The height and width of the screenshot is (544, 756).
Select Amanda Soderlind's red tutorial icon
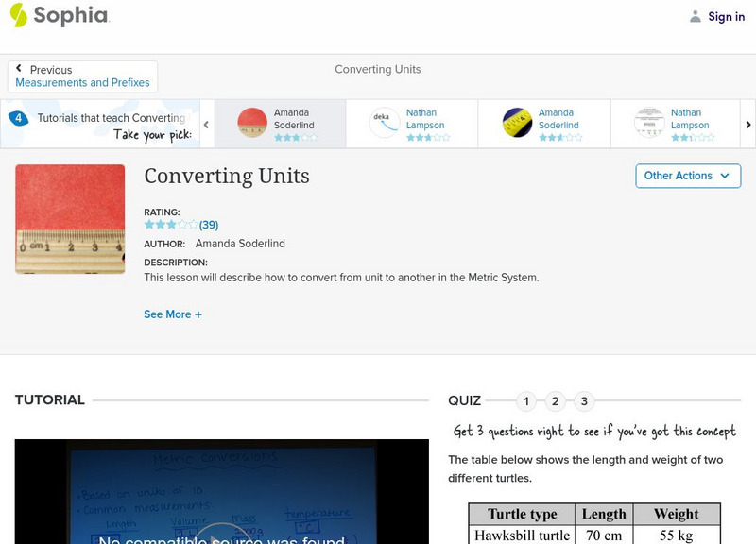tap(250, 123)
